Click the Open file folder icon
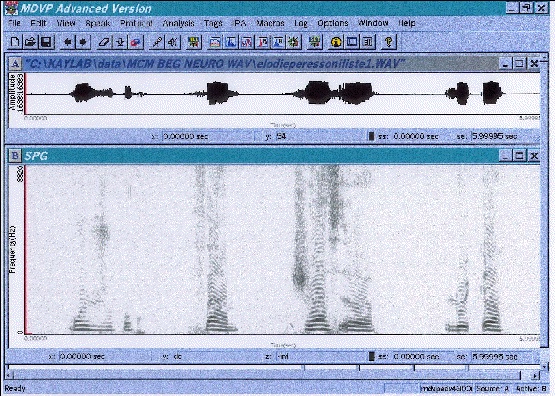The height and width of the screenshot is (396, 555). pyautogui.click(x=30, y=42)
